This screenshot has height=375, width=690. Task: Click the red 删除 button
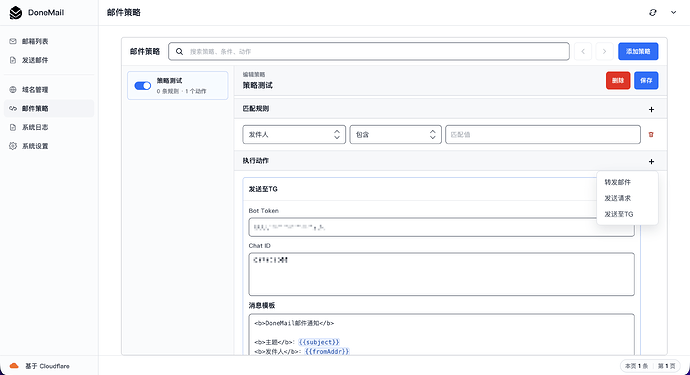[x=618, y=81]
